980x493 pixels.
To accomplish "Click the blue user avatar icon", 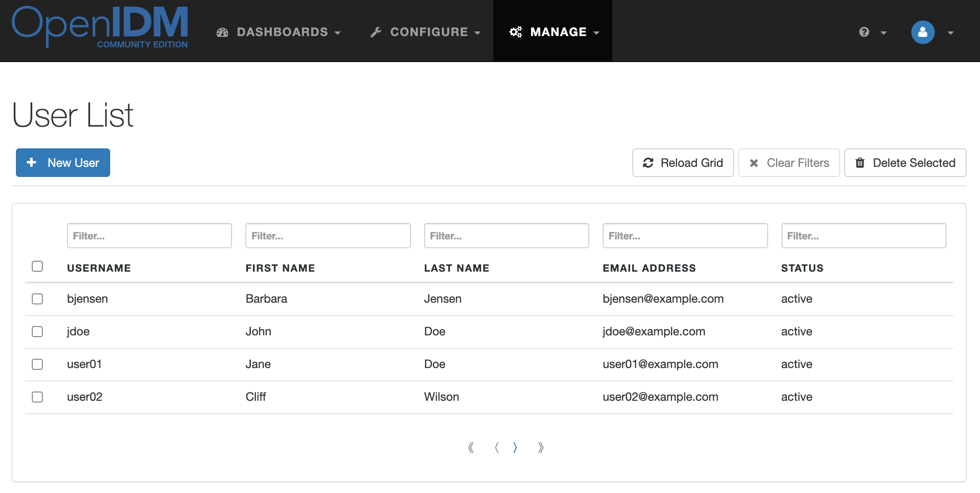I will coord(923,32).
